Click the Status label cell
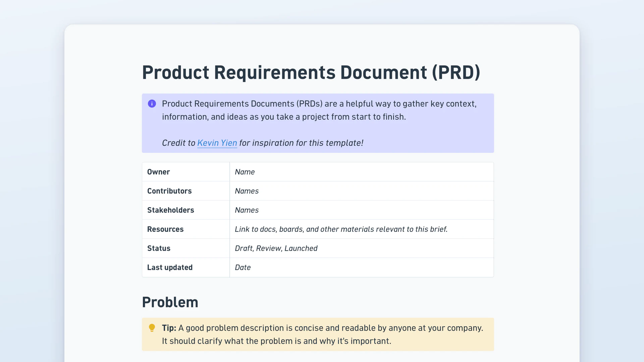 click(x=186, y=248)
